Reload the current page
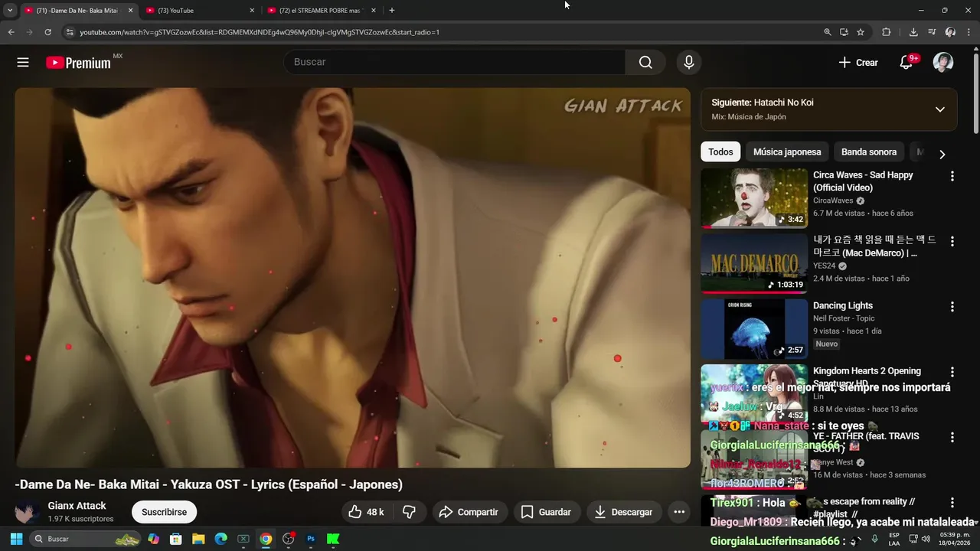 (47, 32)
